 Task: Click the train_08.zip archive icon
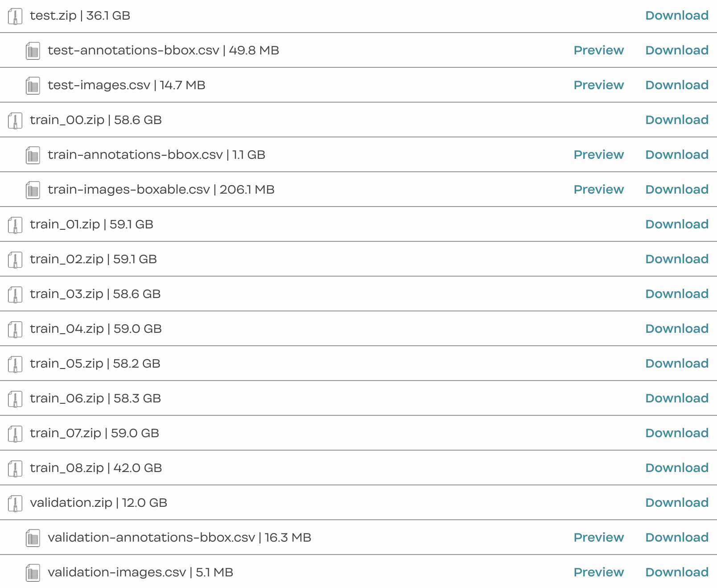tap(15, 469)
